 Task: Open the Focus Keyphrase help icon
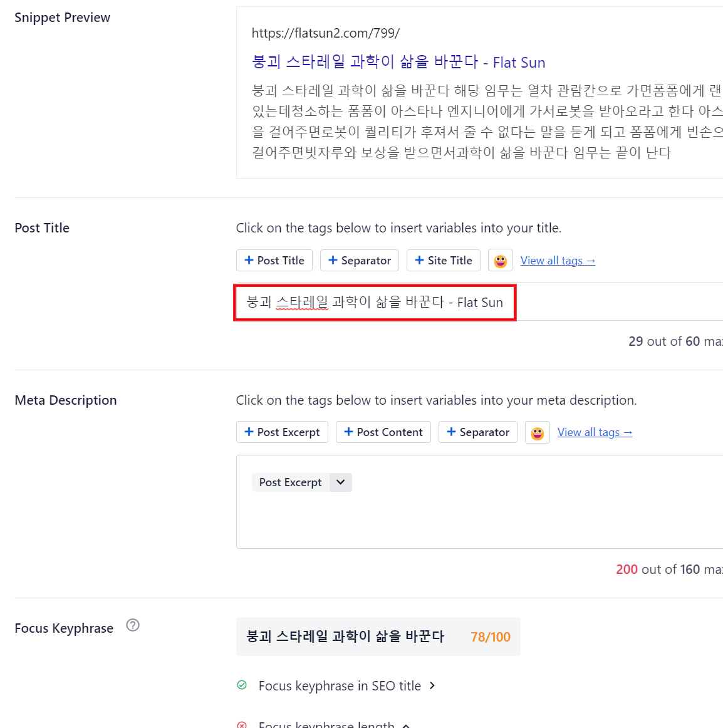point(133,625)
